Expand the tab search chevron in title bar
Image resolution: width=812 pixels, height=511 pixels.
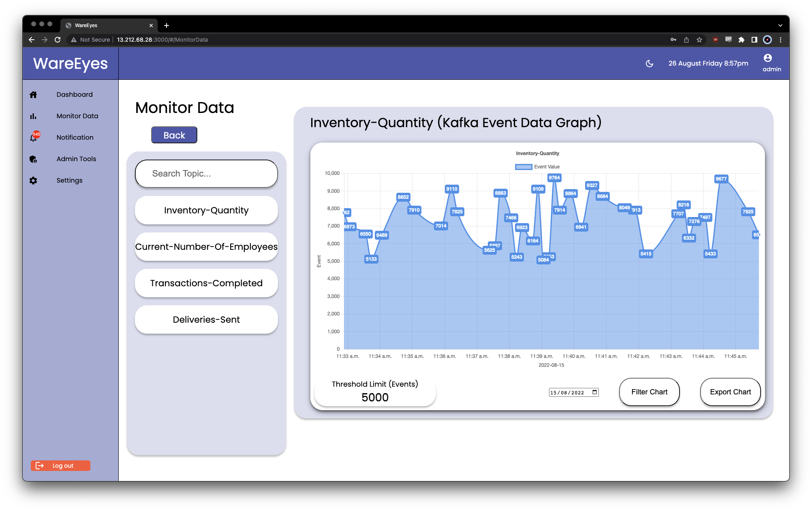click(x=780, y=26)
